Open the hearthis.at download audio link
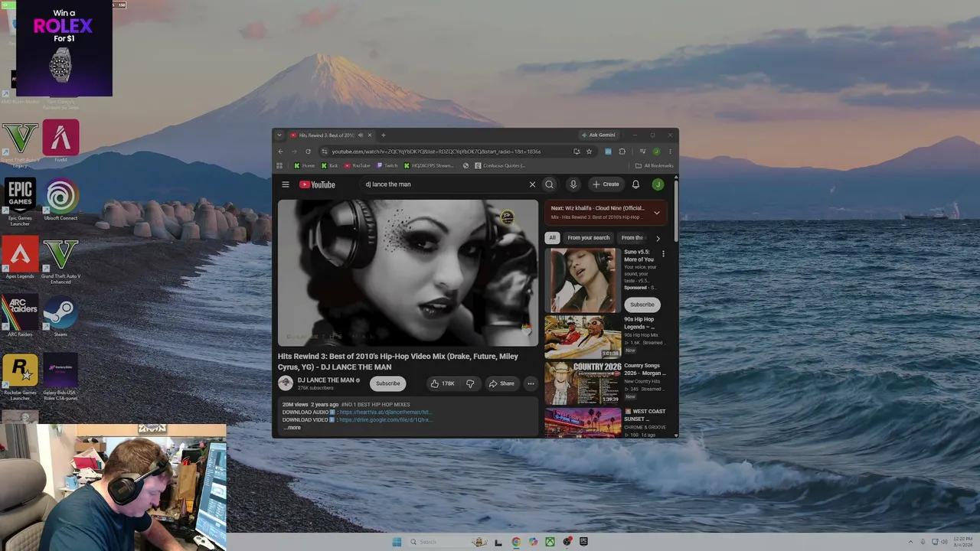The height and width of the screenshot is (551, 980). (385, 412)
